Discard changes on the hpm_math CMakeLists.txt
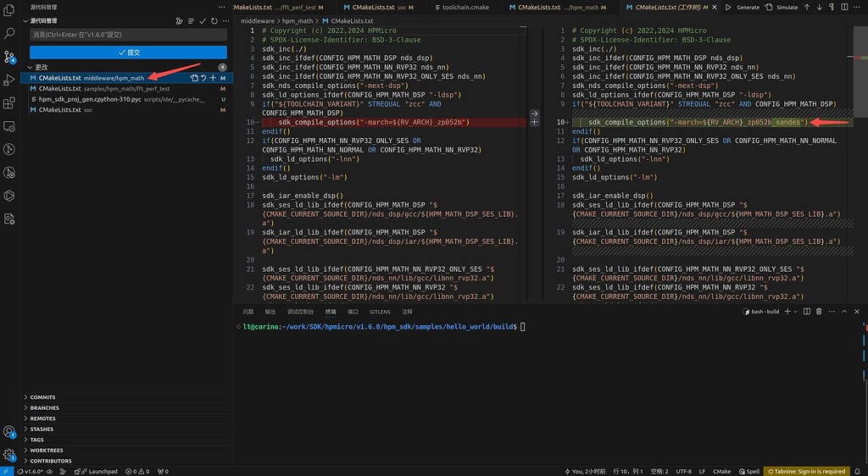Screen dimensions: 868x476 tap(203, 78)
